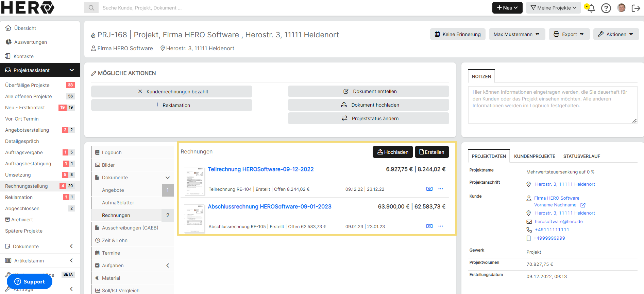This screenshot has width=644, height=294.
Task: Click the Zeit & Lohn clock icon
Action: point(98,240)
